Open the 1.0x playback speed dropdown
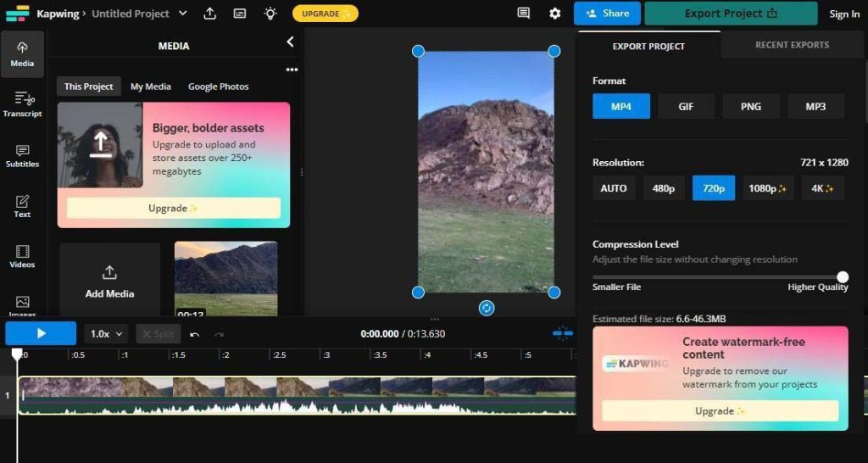 click(106, 334)
